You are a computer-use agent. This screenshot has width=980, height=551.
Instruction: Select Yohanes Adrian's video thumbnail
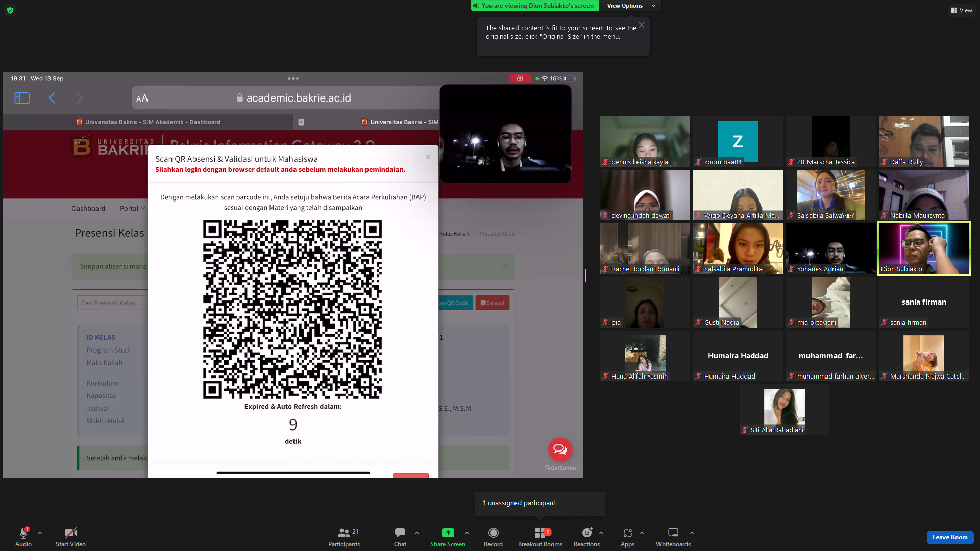[x=831, y=248]
